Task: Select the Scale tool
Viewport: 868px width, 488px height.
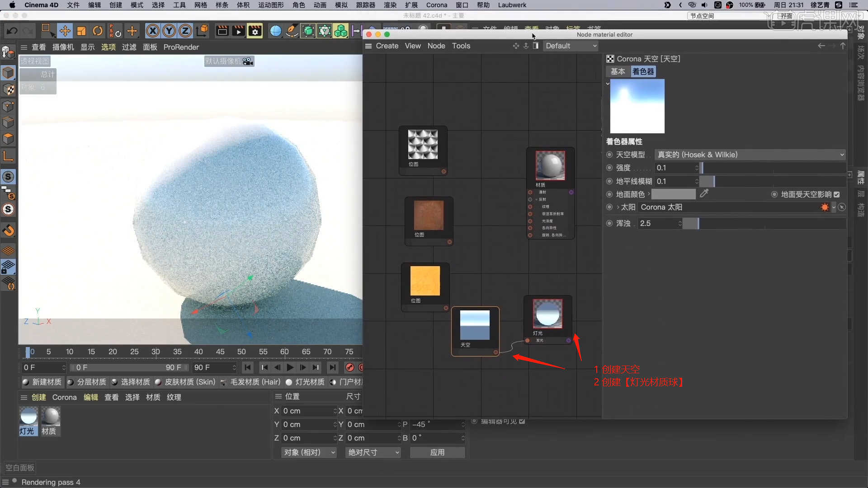Action: pyautogui.click(x=81, y=31)
